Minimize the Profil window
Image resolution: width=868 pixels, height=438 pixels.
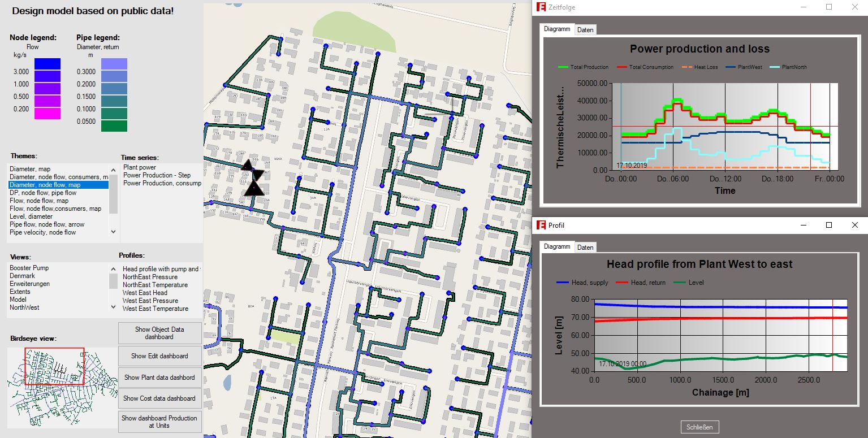tap(804, 225)
